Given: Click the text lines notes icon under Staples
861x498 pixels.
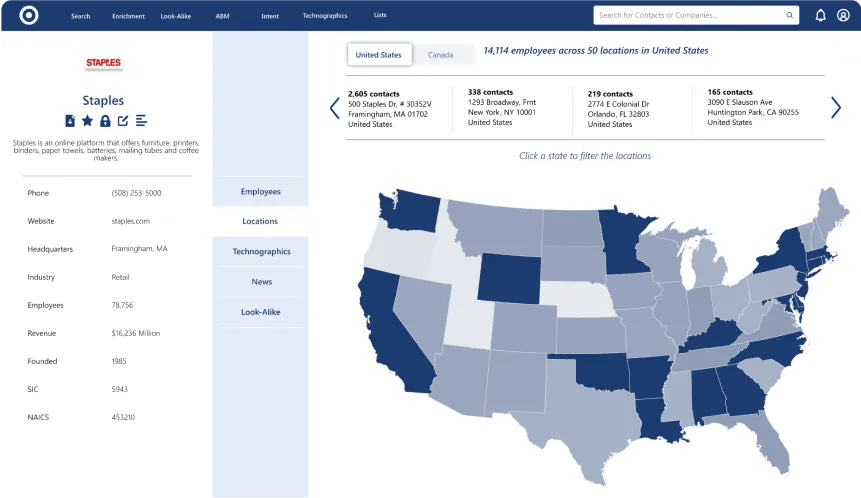Looking at the screenshot, I should tap(141, 121).
